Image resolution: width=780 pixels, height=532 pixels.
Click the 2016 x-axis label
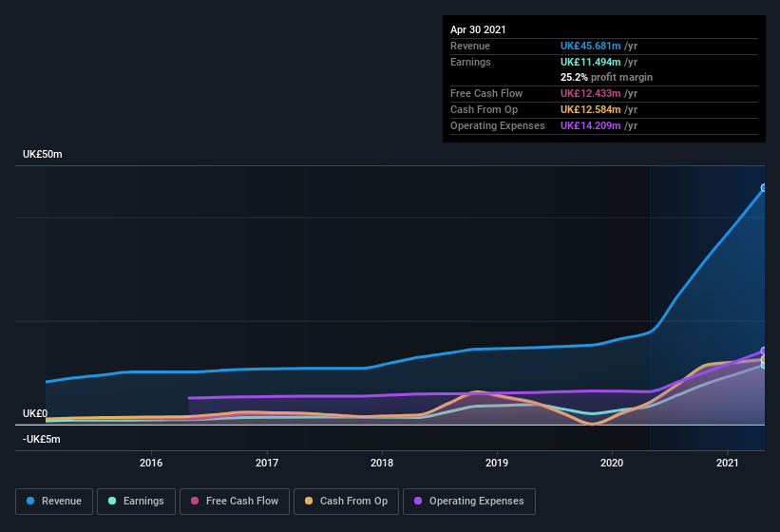pos(151,463)
